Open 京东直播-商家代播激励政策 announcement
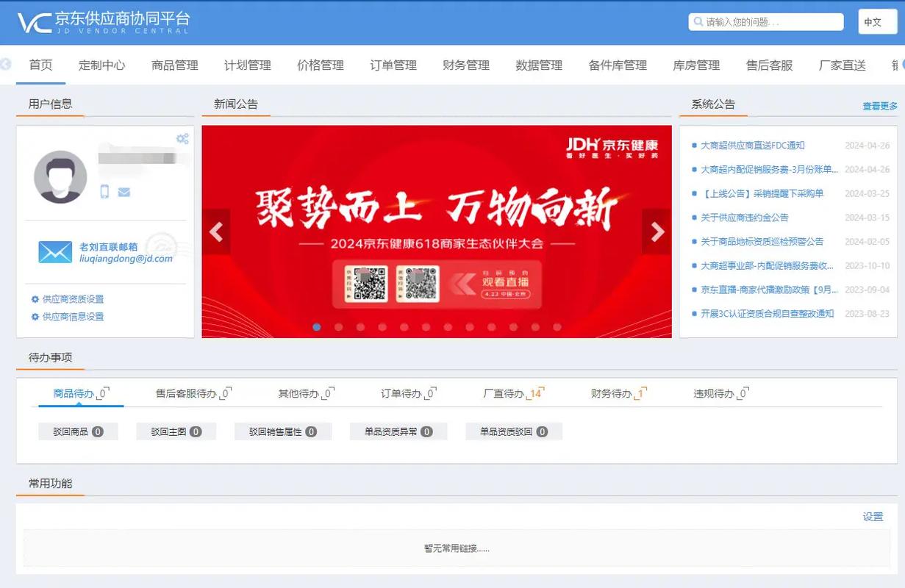The height and width of the screenshot is (588, 905). [x=769, y=290]
